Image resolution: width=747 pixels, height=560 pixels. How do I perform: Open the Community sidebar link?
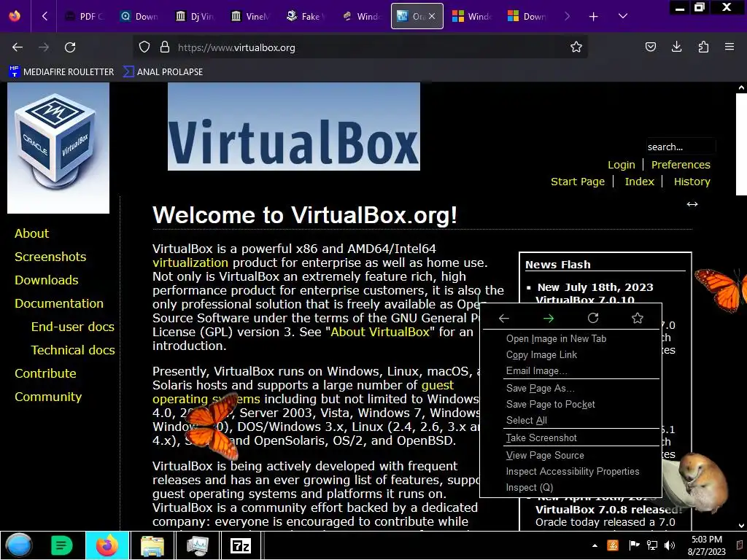pos(48,397)
